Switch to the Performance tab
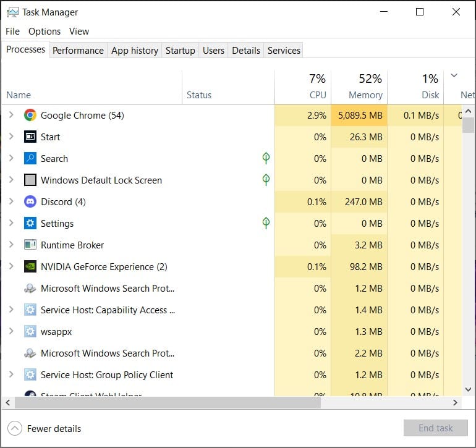Screen dimensions: 476x448 click(x=79, y=51)
